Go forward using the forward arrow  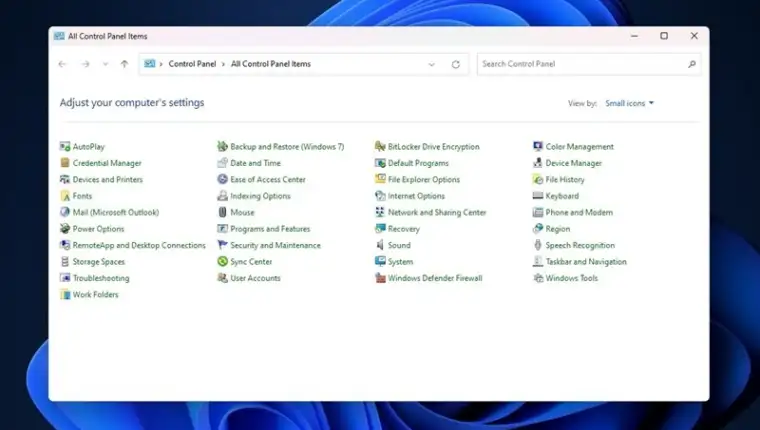[85, 64]
